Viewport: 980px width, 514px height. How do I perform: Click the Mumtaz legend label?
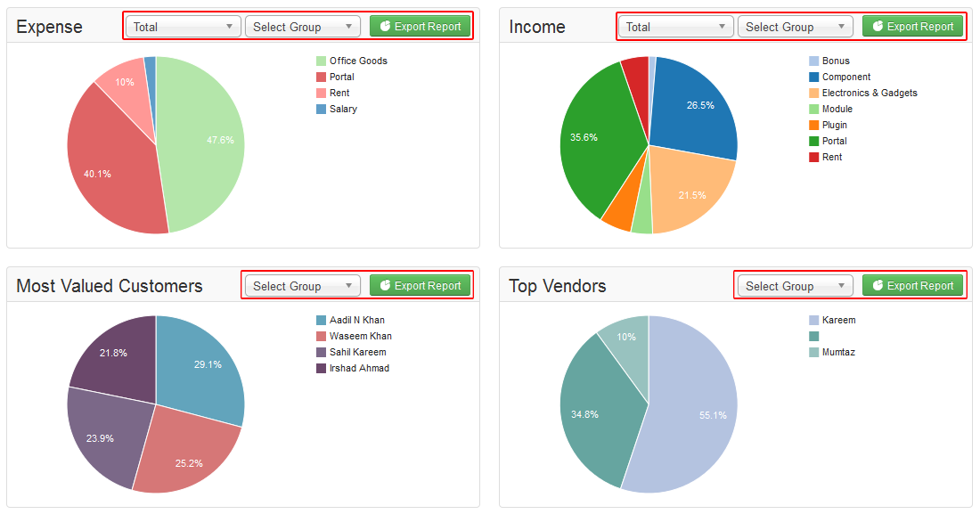(x=838, y=352)
